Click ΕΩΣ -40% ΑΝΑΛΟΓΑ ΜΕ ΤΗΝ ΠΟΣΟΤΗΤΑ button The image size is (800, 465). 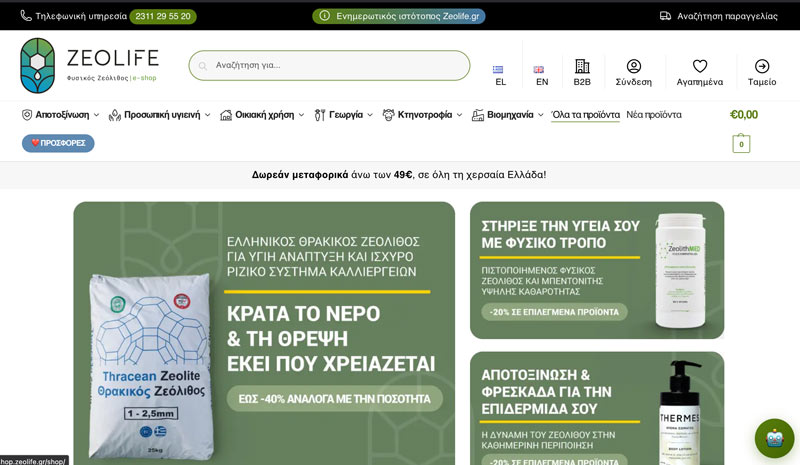334,399
